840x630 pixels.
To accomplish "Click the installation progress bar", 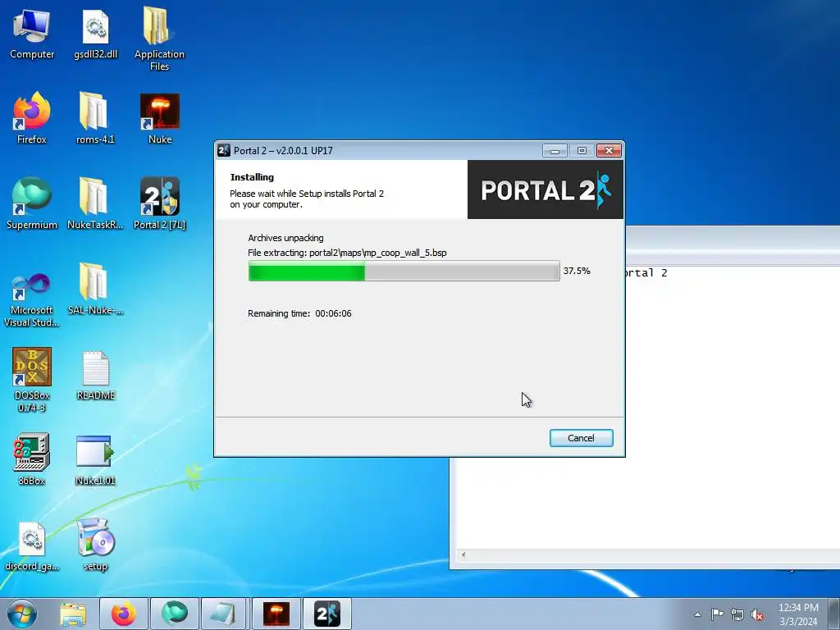I will point(404,271).
